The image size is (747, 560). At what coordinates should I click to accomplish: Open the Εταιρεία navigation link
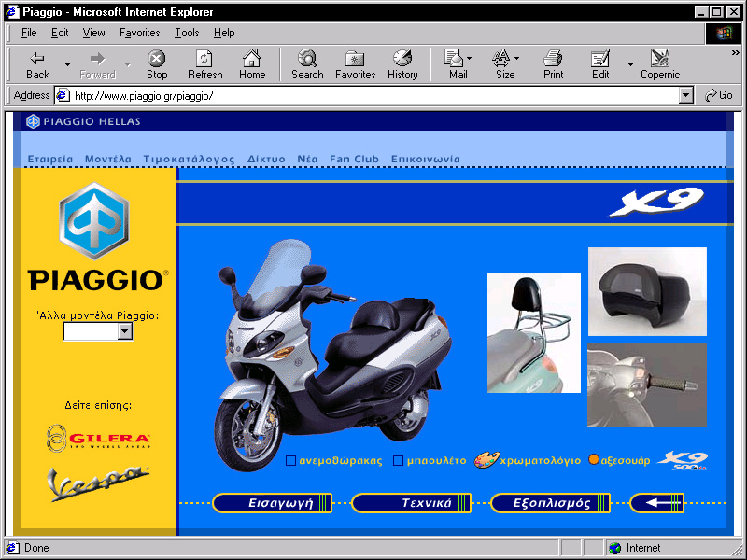click(x=50, y=159)
